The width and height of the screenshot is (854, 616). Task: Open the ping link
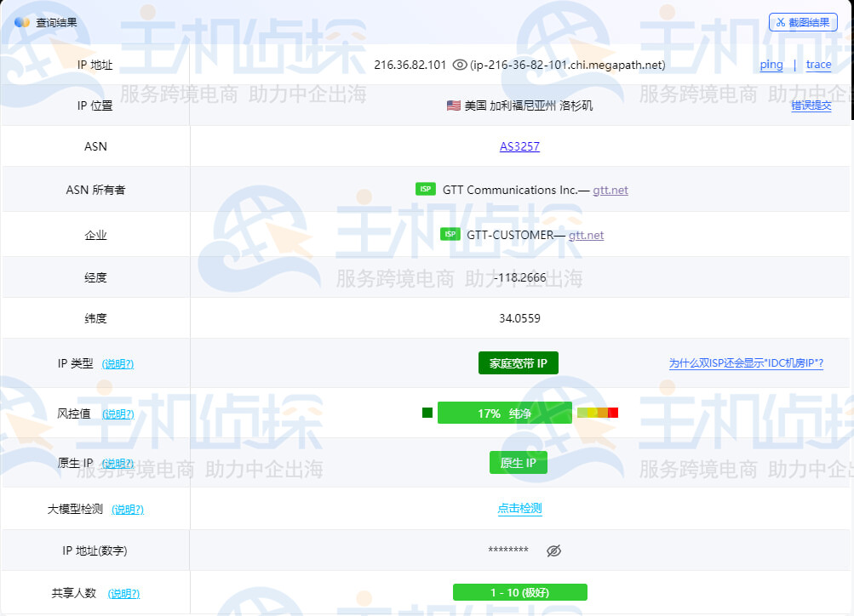[770, 65]
